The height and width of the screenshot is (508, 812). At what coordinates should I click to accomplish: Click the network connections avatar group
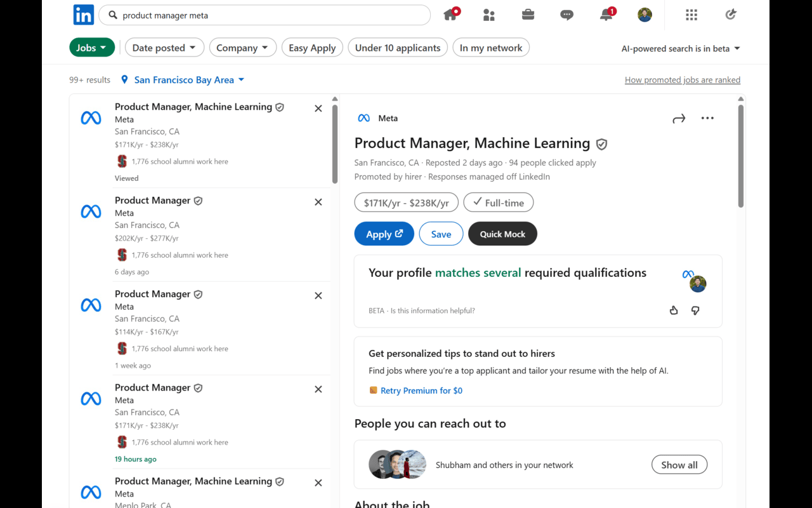point(398,465)
